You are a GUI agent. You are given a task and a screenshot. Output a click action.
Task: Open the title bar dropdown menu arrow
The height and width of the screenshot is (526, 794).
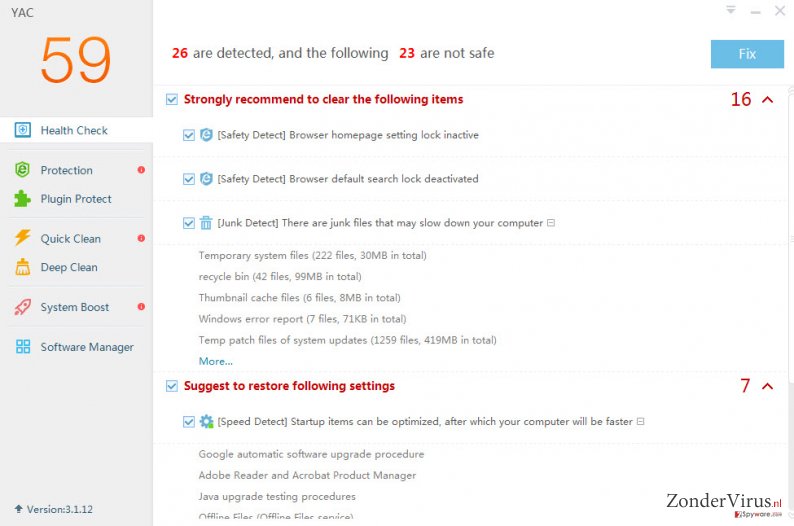coord(731,10)
